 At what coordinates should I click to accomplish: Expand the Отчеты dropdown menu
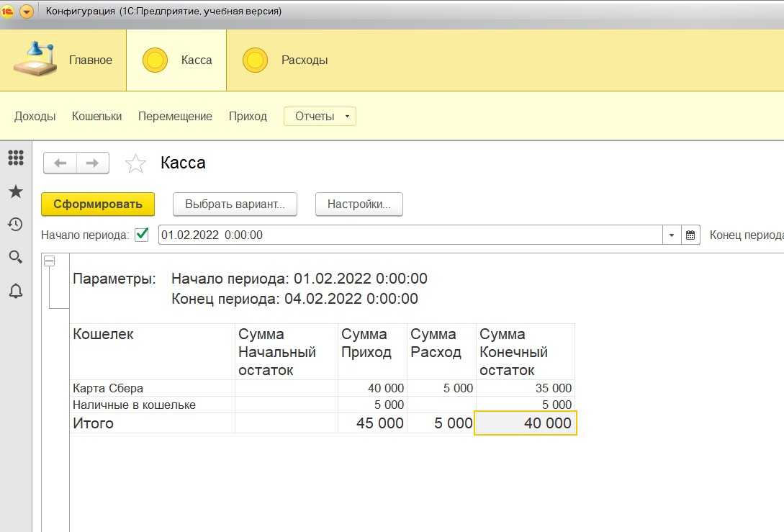point(320,116)
